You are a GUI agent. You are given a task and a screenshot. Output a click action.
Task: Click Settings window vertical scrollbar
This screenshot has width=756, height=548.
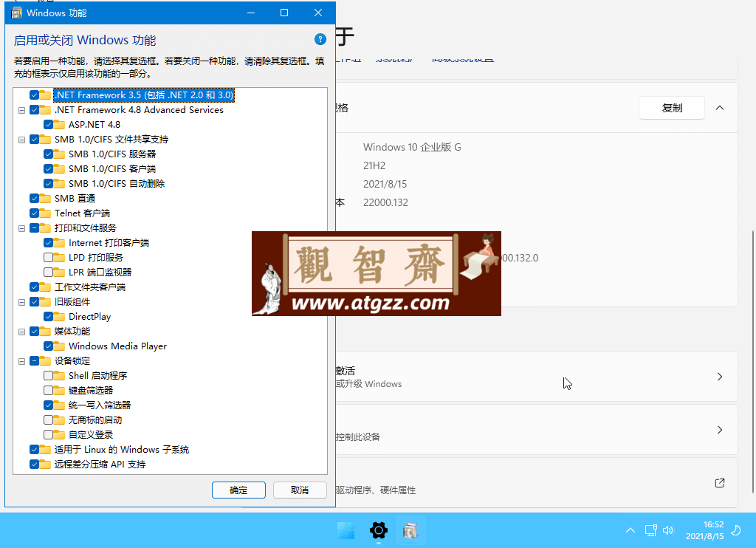[752, 362]
